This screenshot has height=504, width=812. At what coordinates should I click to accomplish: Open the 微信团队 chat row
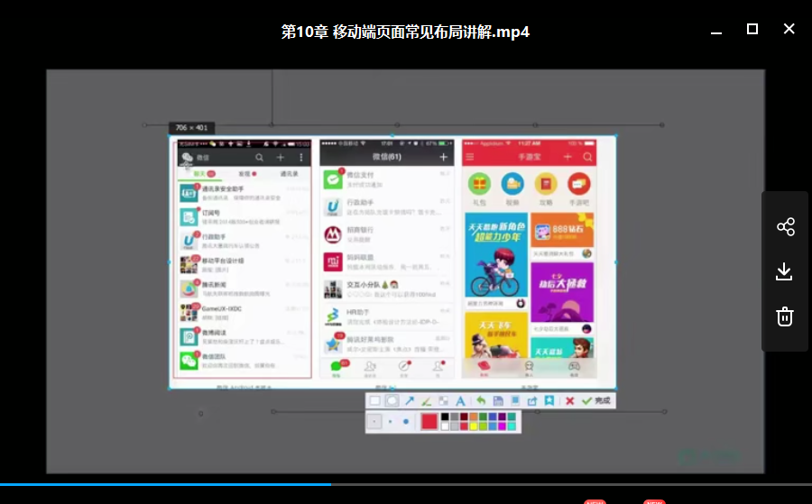(x=244, y=361)
